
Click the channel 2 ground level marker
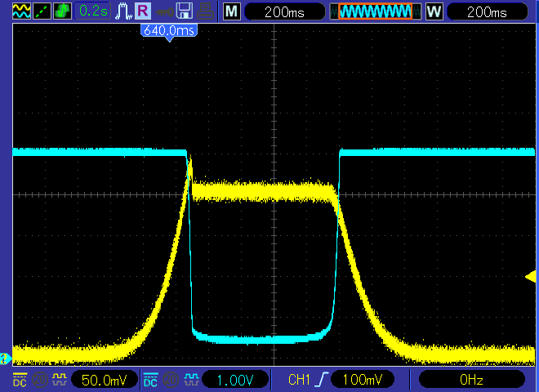click(x=5, y=359)
